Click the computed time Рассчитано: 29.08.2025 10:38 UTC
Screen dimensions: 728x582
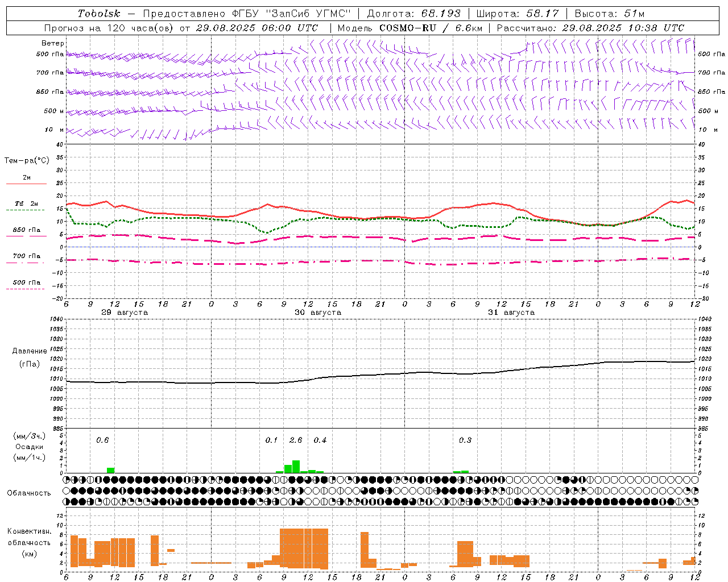point(590,28)
